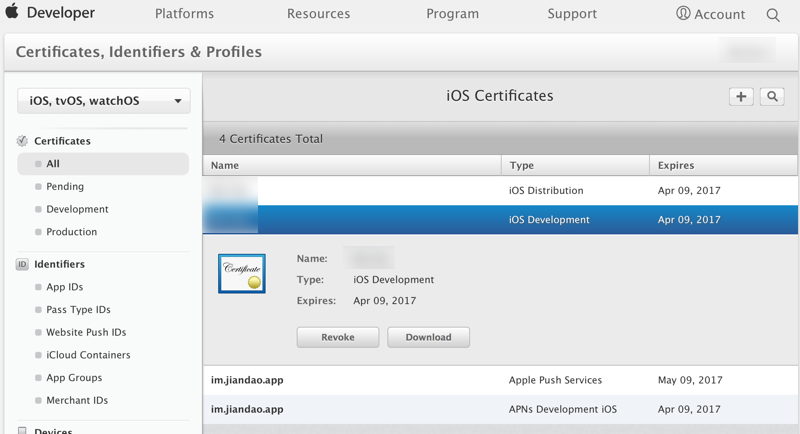Click the Apple logo icon
This screenshot has height=434, width=800.
pos(13,13)
